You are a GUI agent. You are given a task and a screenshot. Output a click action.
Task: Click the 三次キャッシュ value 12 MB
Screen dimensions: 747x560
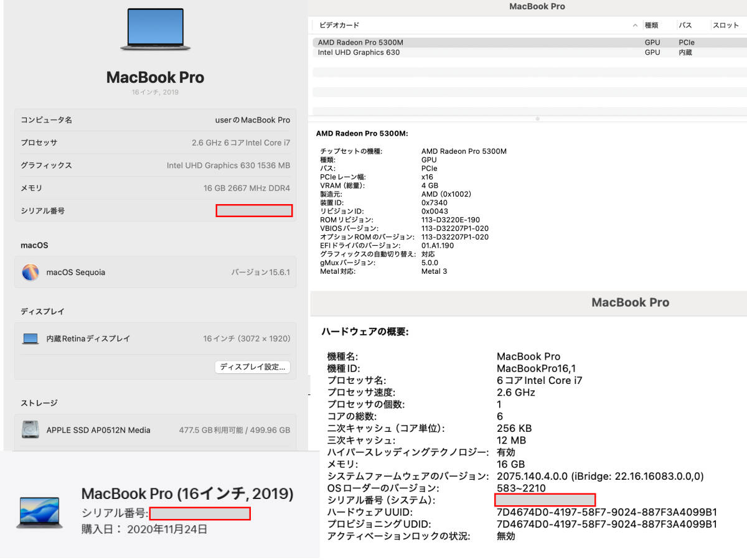(511, 441)
